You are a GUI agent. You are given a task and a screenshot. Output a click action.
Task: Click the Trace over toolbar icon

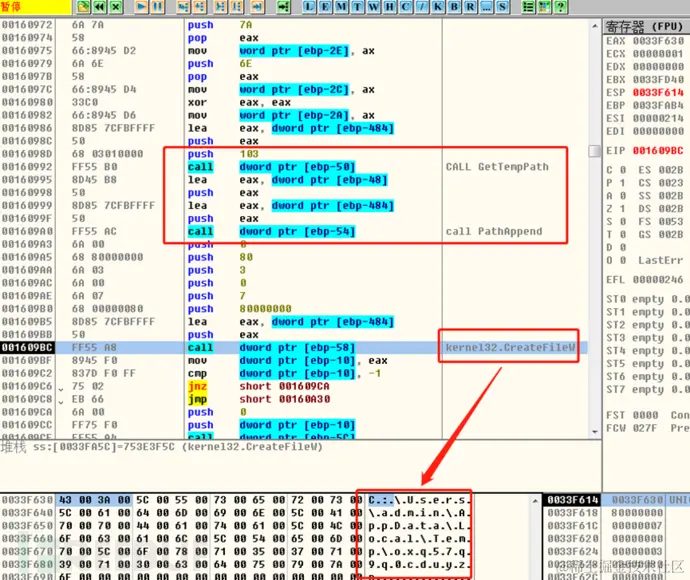click(x=237, y=7)
